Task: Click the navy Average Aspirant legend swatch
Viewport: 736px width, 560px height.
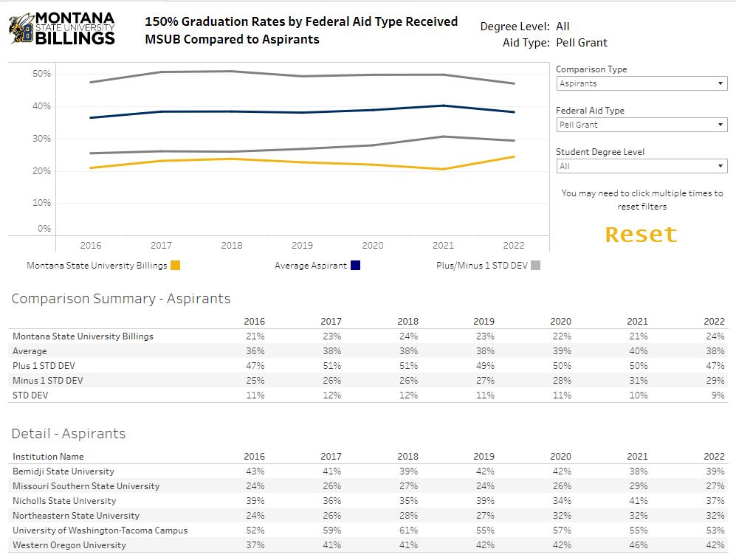Action: tap(356, 266)
